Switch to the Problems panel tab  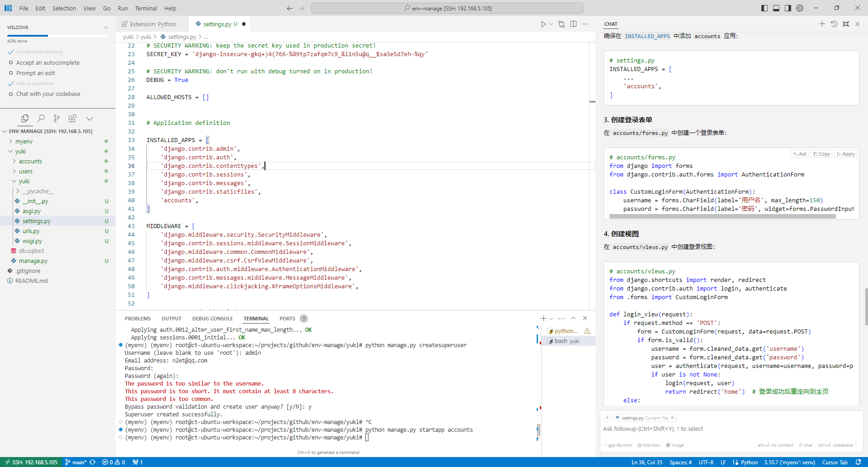click(138, 319)
